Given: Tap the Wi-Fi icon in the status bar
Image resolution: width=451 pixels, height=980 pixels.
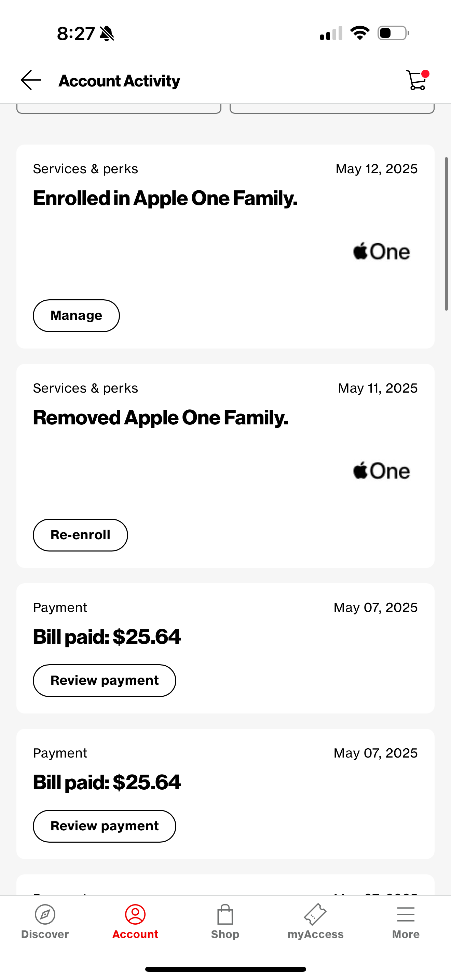Looking at the screenshot, I should [x=360, y=33].
